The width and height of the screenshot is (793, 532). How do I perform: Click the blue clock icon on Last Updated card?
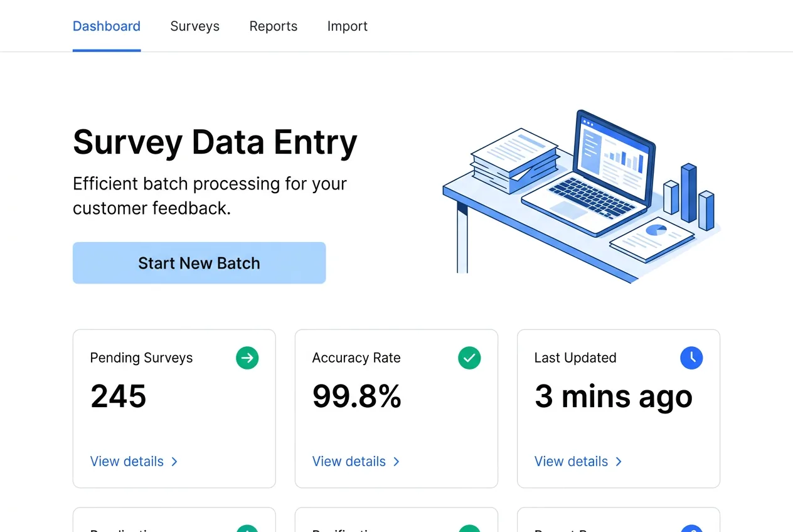[691, 358]
